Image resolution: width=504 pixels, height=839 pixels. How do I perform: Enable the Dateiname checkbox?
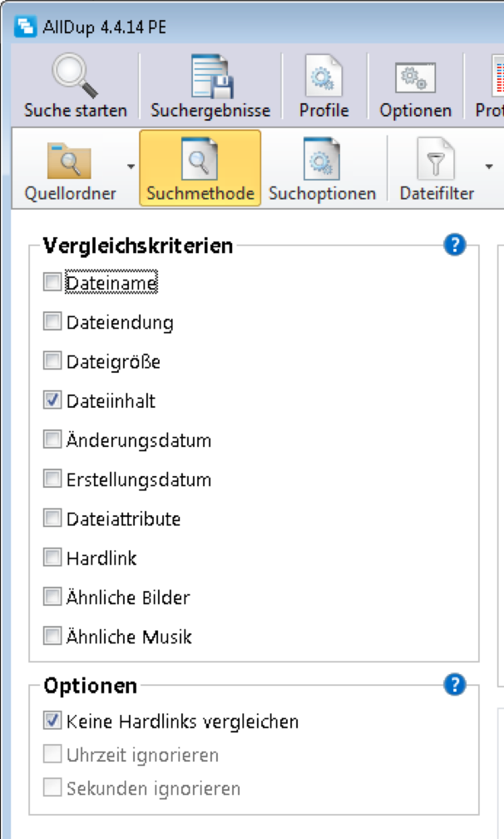[52, 283]
